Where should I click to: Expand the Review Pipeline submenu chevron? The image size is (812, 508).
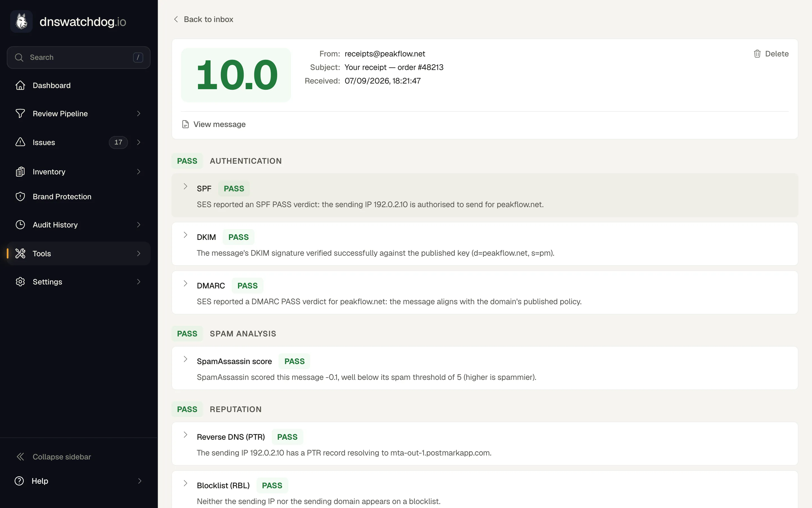(x=139, y=113)
